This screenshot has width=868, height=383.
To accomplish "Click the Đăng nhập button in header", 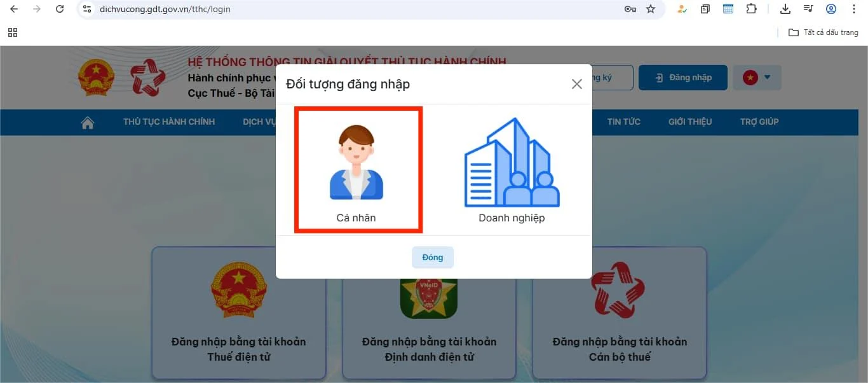I will coord(683,78).
